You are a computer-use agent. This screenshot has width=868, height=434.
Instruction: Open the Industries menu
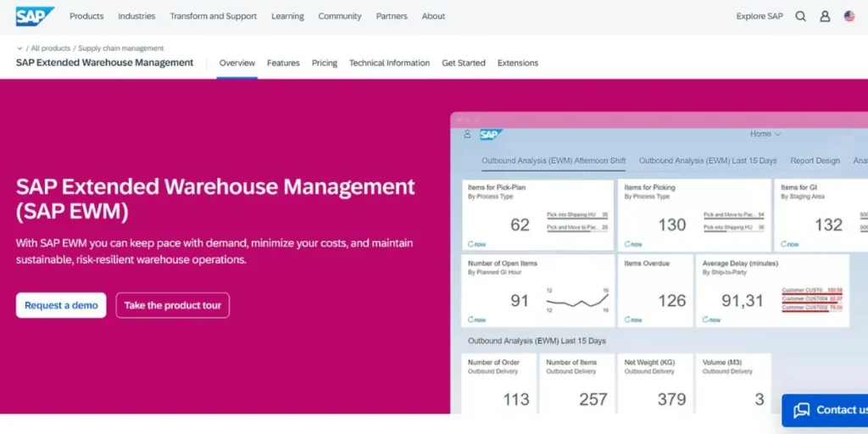[136, 16]
